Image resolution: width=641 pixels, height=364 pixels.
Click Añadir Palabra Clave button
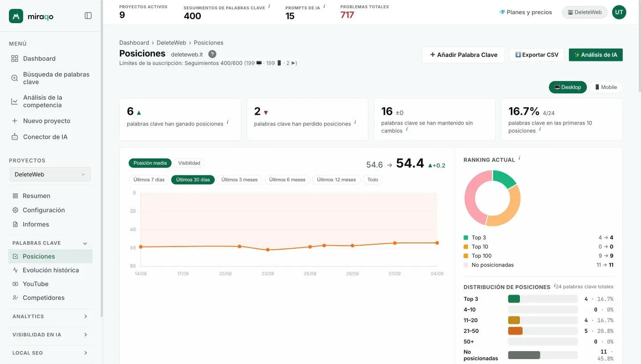point(463,55)
